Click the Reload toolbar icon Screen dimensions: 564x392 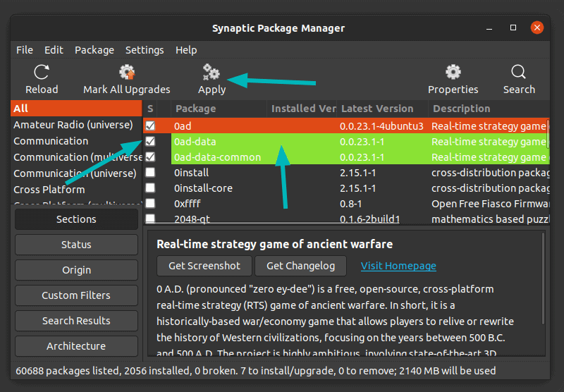(x=42, y=72)
